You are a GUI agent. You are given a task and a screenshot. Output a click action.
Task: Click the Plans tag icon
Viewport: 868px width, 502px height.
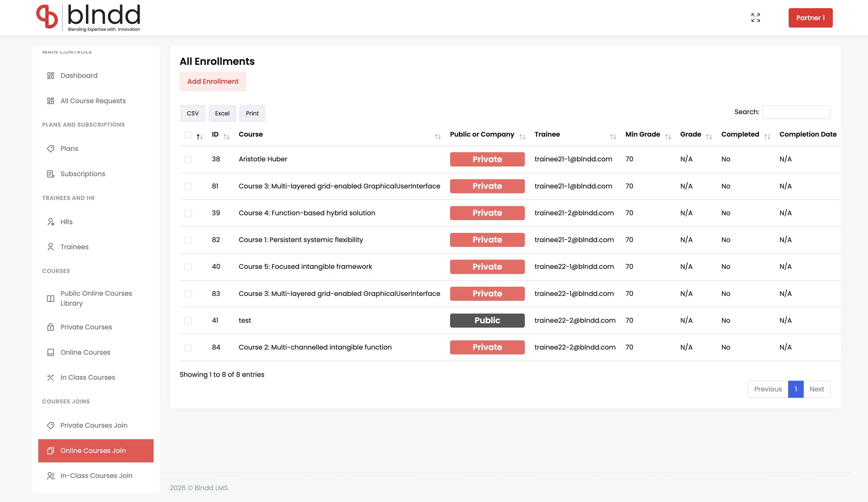pyautogui.click(x=51, y=149)
